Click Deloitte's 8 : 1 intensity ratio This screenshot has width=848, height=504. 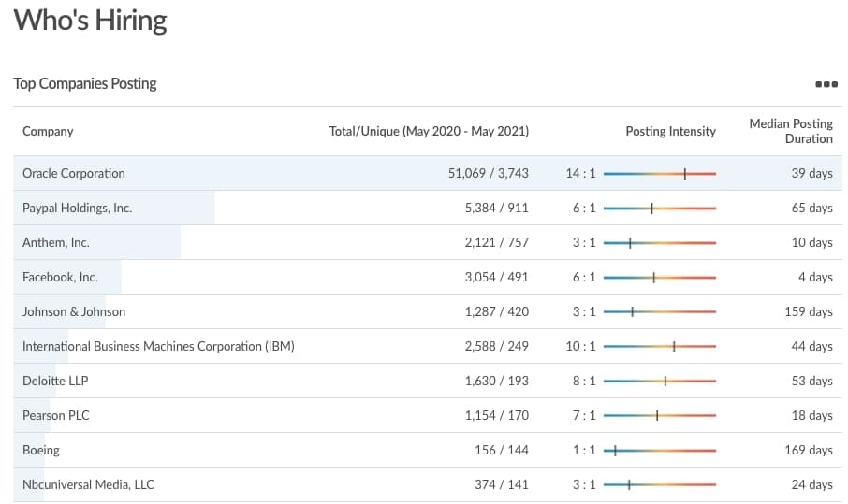(584, 381)
